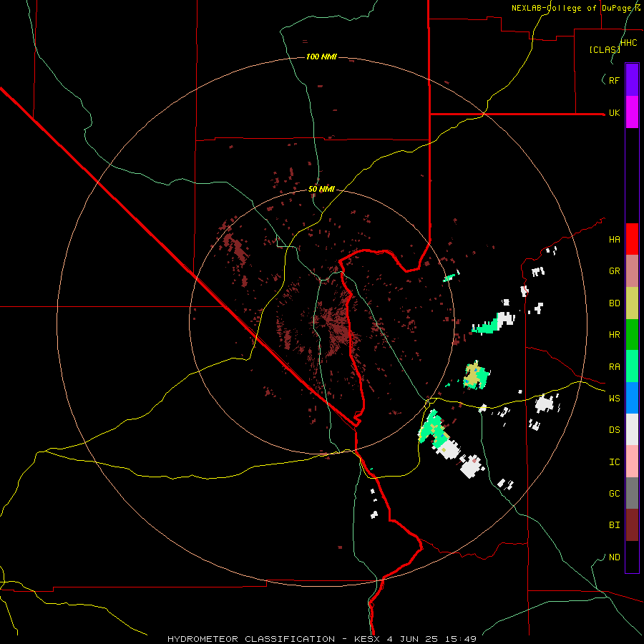Click the [CLAS] units label
The image size is (644, 644).
605,49
